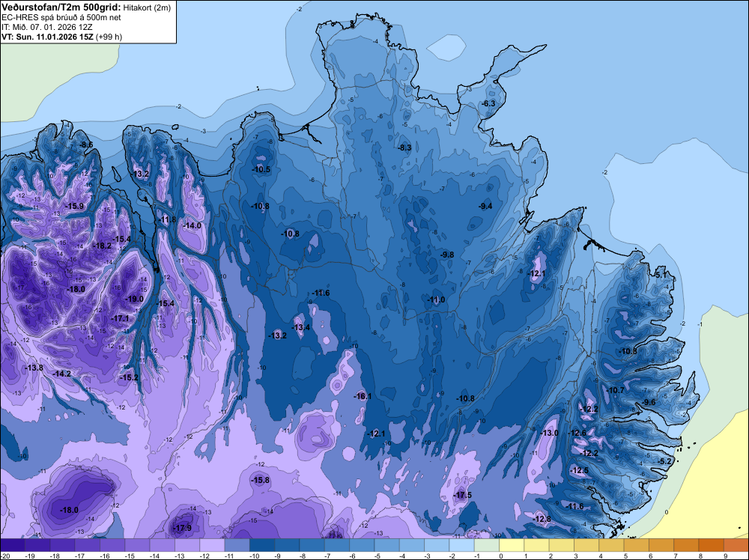Viewport: 749px width, 560px height.
Task: Select the 'IT: Mið. 07. 01. 2026 12Z' line
Action: coord(46,27)
